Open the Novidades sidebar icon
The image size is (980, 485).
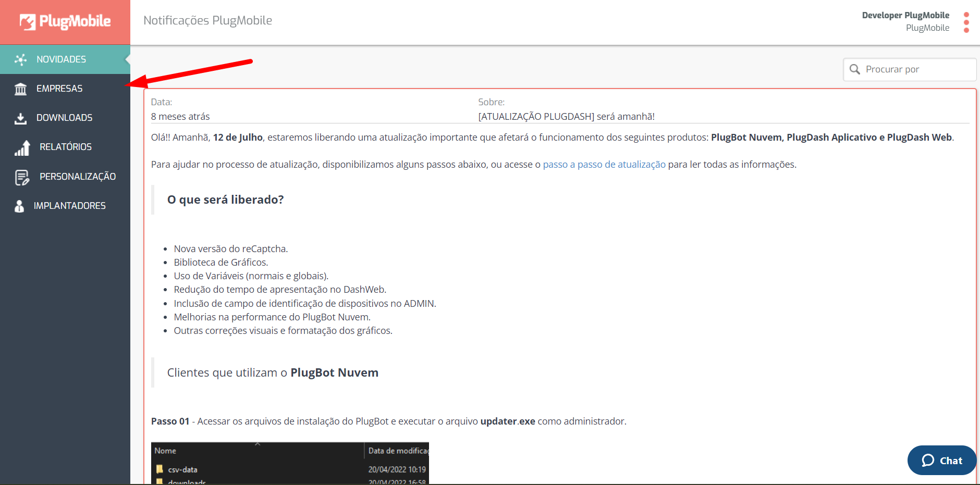21,59
